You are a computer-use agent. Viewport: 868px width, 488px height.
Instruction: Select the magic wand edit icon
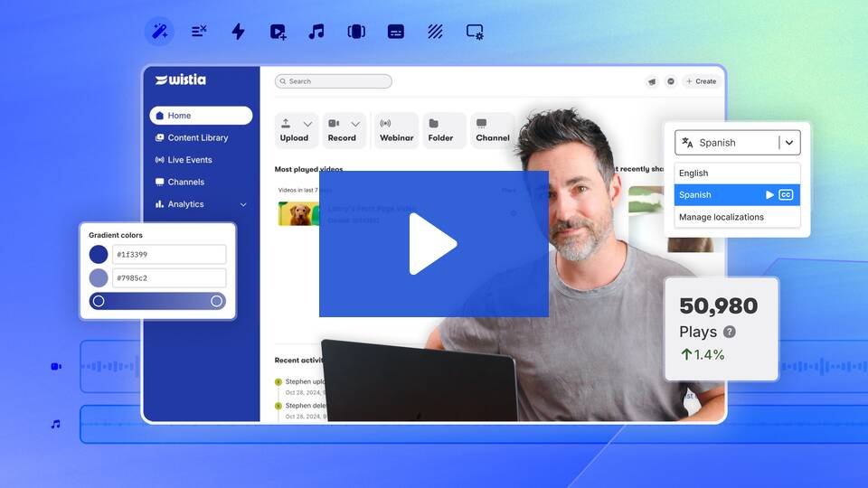pos(159,32)
